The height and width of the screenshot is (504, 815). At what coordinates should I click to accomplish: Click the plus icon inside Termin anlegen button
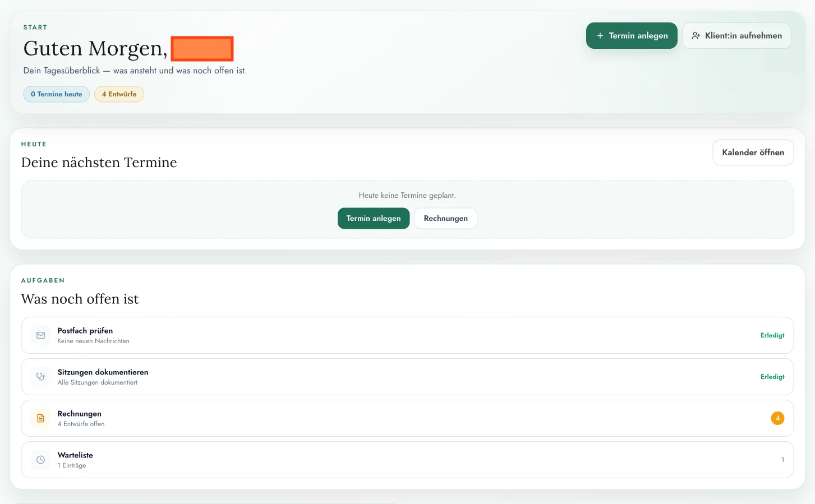pos(600,35)
